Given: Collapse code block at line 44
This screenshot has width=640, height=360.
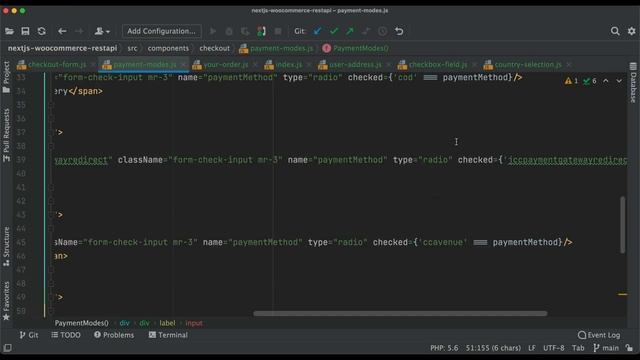Looking at the screenshot, I should click(52, 229).
